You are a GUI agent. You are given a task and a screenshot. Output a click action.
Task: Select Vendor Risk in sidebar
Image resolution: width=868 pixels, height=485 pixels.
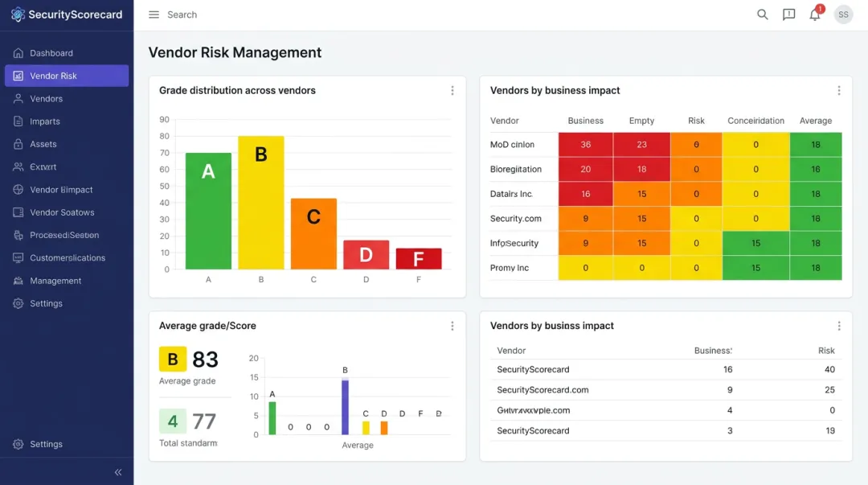click(x=67, y=76)
